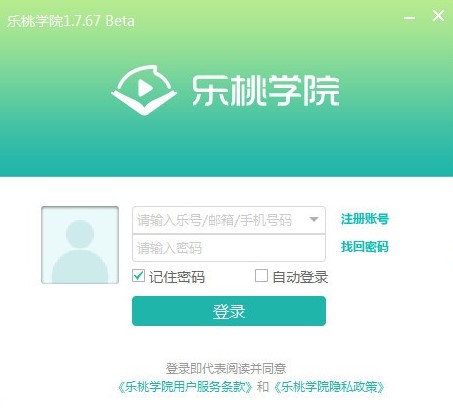Click the open-book base of the logo
The width and height of the screenshot is (453, 412).
point(144,104)
